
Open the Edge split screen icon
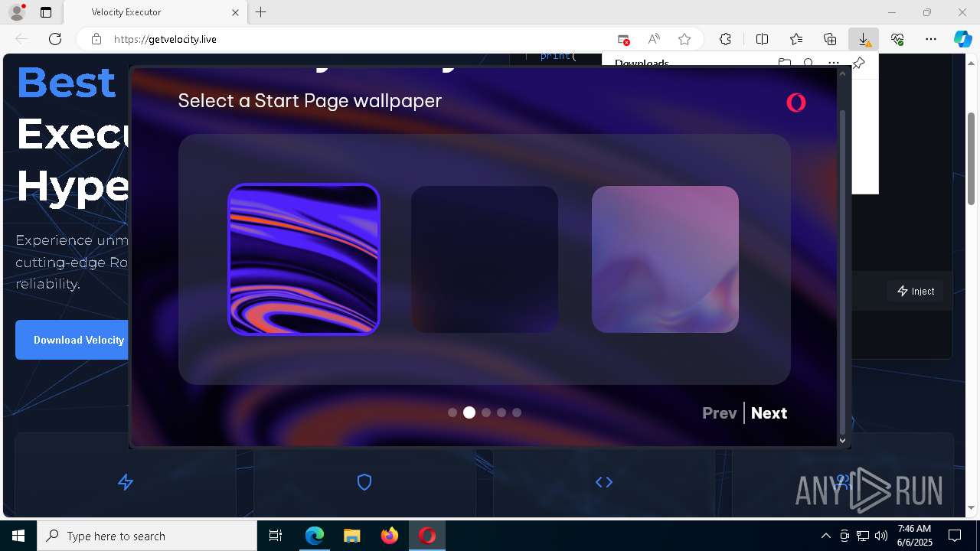pos(762,39)
